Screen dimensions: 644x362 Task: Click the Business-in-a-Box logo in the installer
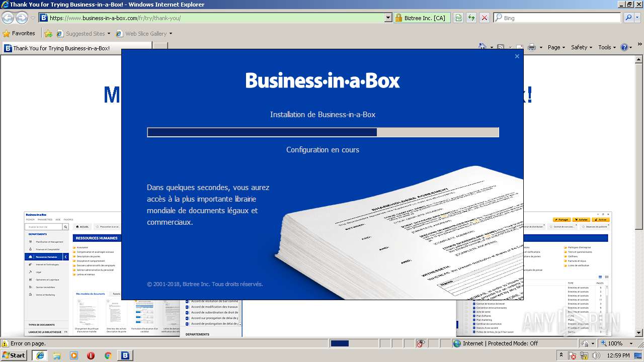[323, 80]
